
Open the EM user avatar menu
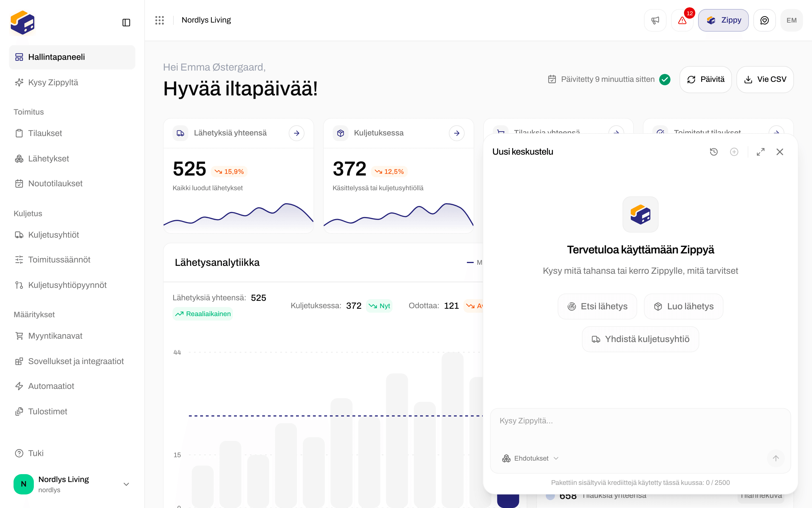pyautogui.click(x=791, y=21)
